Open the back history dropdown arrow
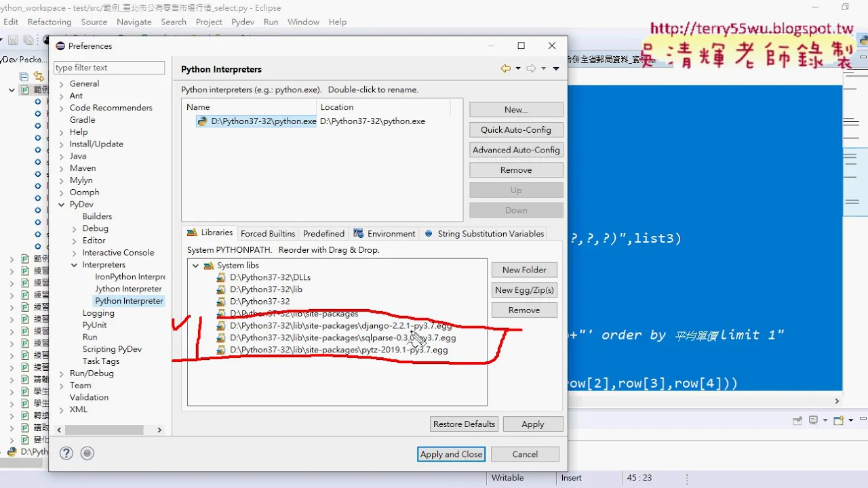868x488 pixels. [x=518, y=68]
